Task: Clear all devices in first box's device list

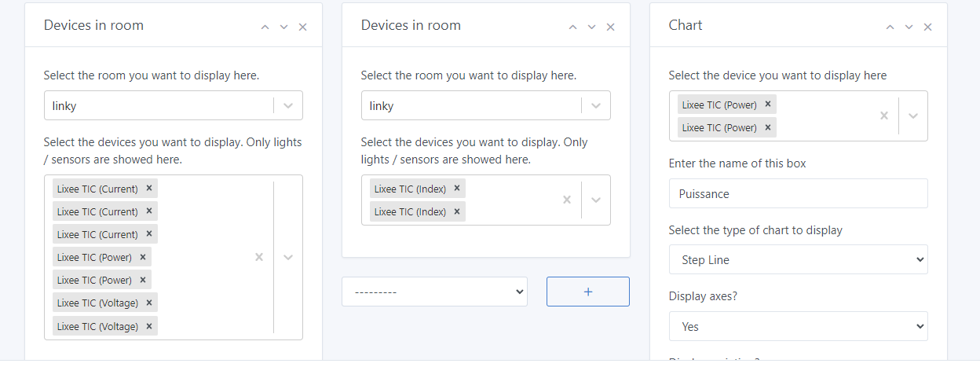Action: [258, 257]
